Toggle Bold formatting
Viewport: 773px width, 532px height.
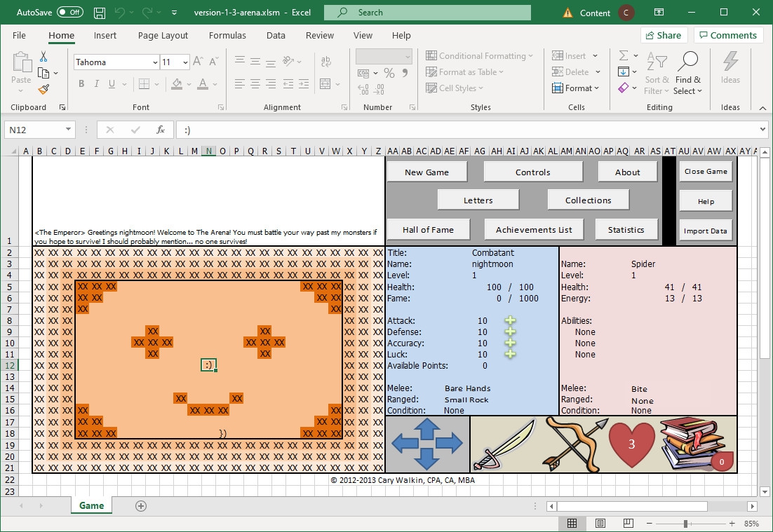81,84
